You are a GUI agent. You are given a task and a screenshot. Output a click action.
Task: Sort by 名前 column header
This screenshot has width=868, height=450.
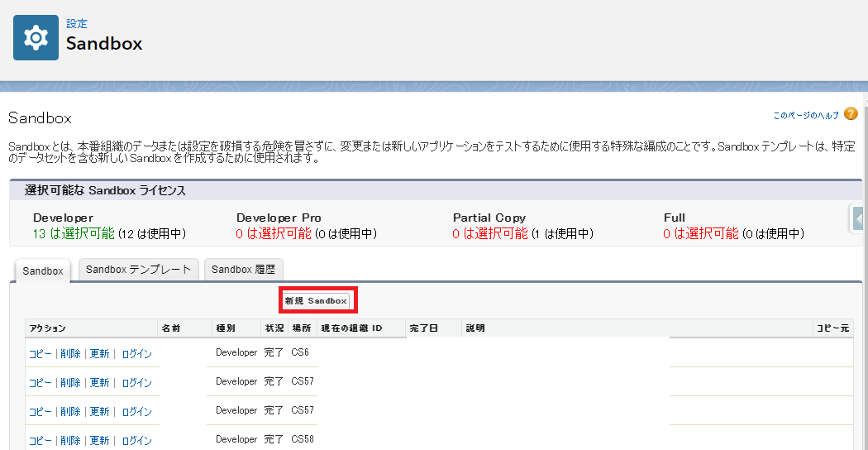(x=185, y=328)
